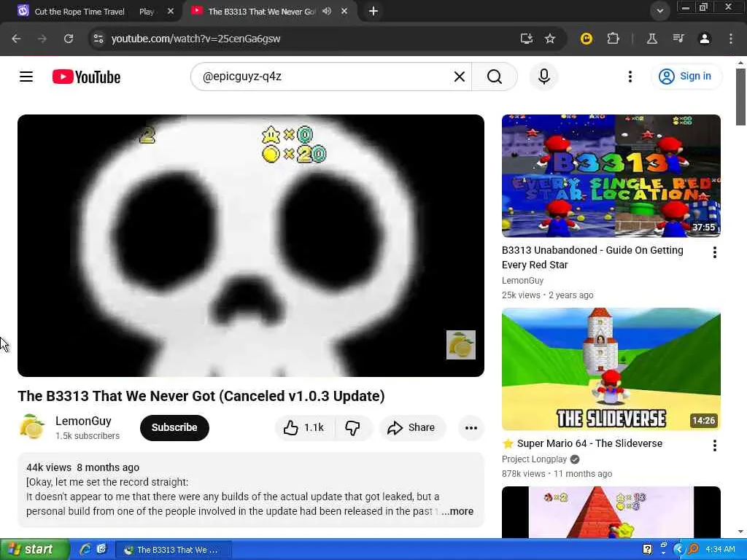Screen dimensions: 747x560
Task: Open the Extensions puzzle icon
Action: pos(613,39)
